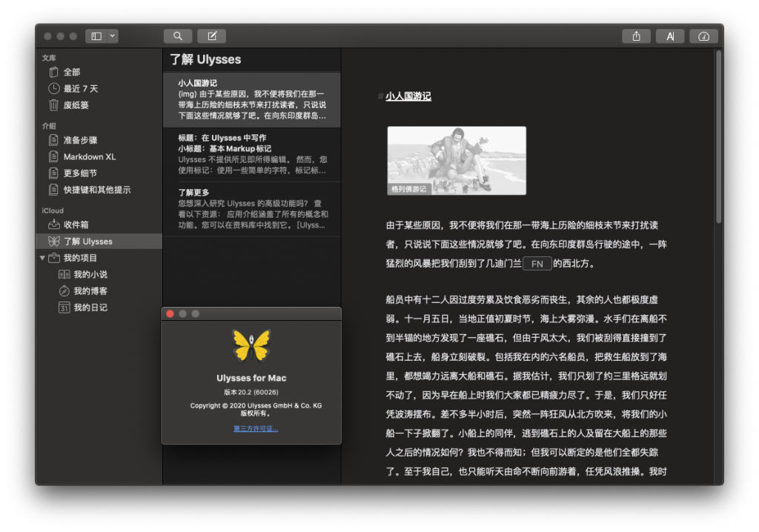Select the 我的博客 group text
Viewport: 759px width, 532px height.
[x=90, y=291]
